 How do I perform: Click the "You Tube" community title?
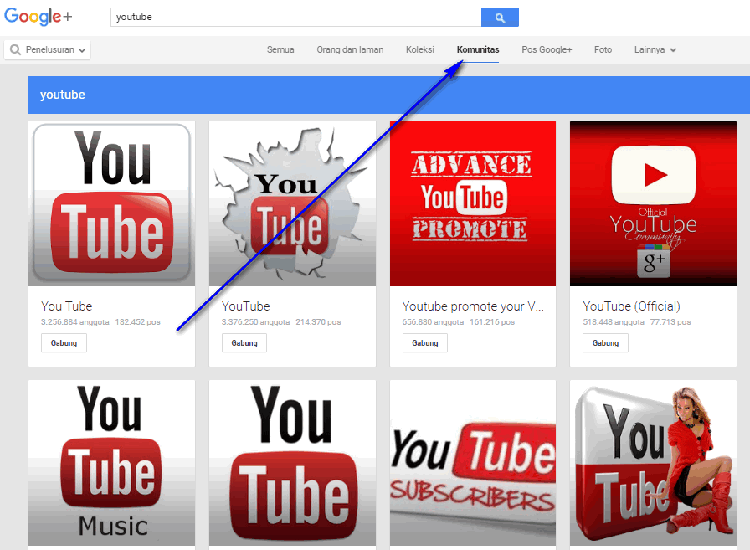pyautogui.click(x=66, y=306)
